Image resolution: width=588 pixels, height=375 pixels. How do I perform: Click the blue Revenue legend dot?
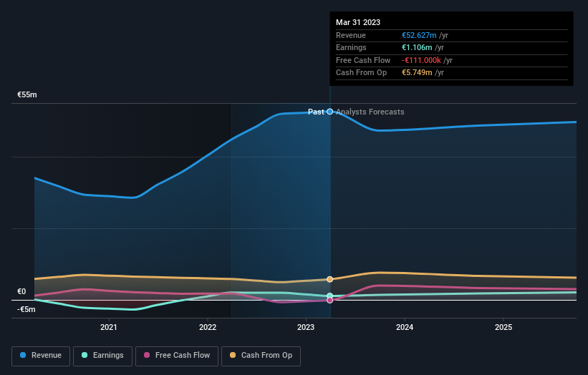(x=23, y=355)
